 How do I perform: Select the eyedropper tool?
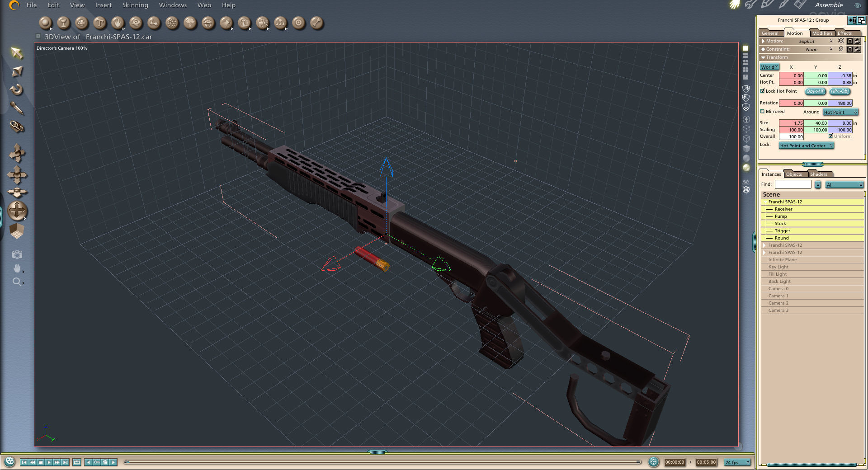17,108
